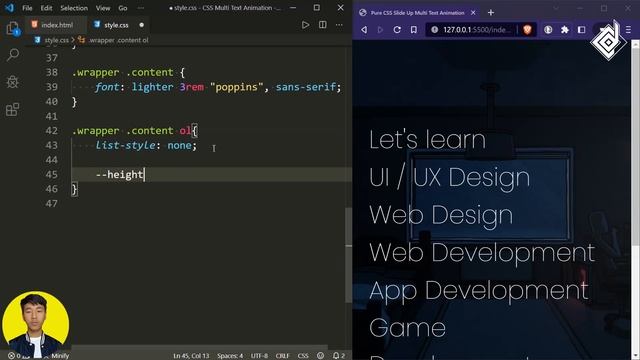Close the Pure CSS Slide Up tab
Image resolution: width=640 pixels, height=360 pixels.
[473, 13]
